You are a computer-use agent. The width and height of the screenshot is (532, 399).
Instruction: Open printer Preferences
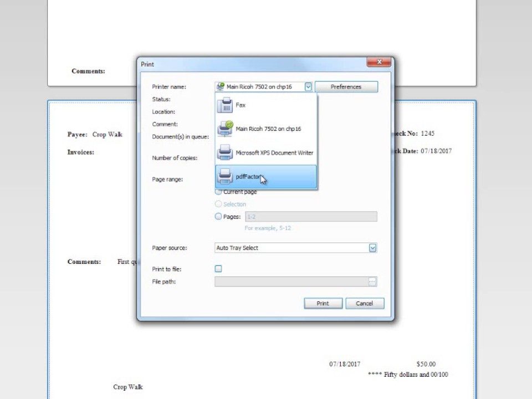click(346, 87)
